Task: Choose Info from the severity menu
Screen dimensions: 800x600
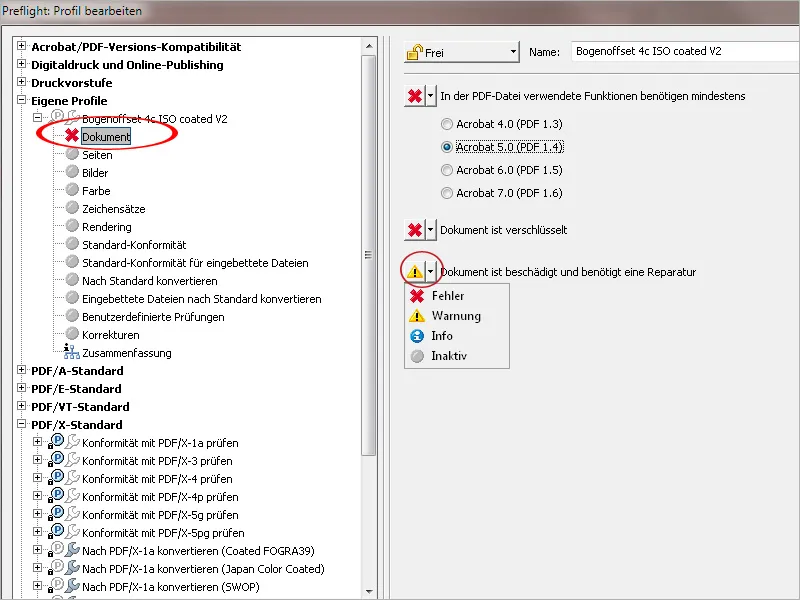Action: (457, 336)
